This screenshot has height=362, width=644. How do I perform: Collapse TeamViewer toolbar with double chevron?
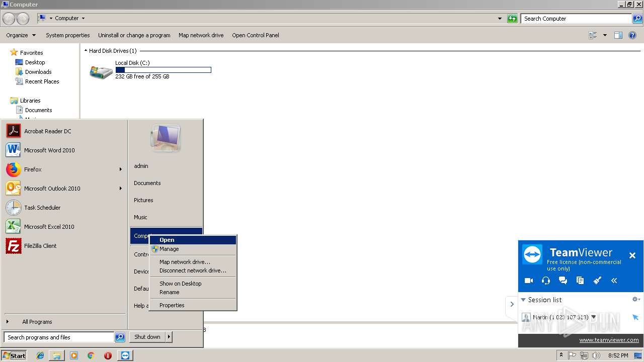pyautogui.click(x=614, y=281)
